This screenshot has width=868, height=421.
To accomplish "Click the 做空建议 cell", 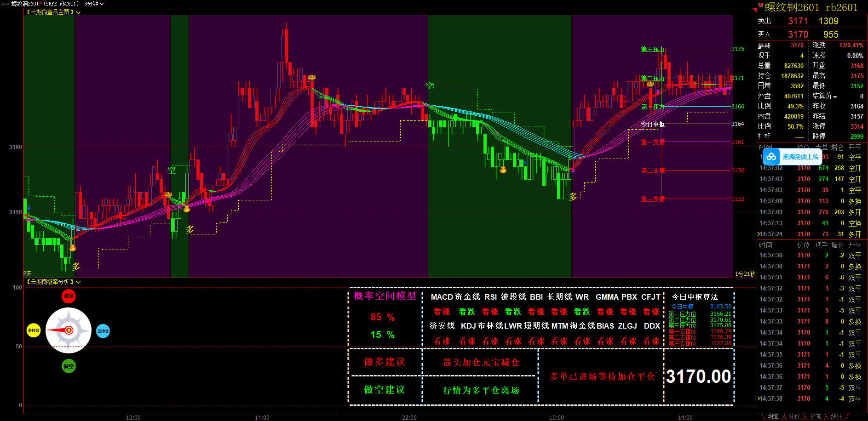I will 385,390.
